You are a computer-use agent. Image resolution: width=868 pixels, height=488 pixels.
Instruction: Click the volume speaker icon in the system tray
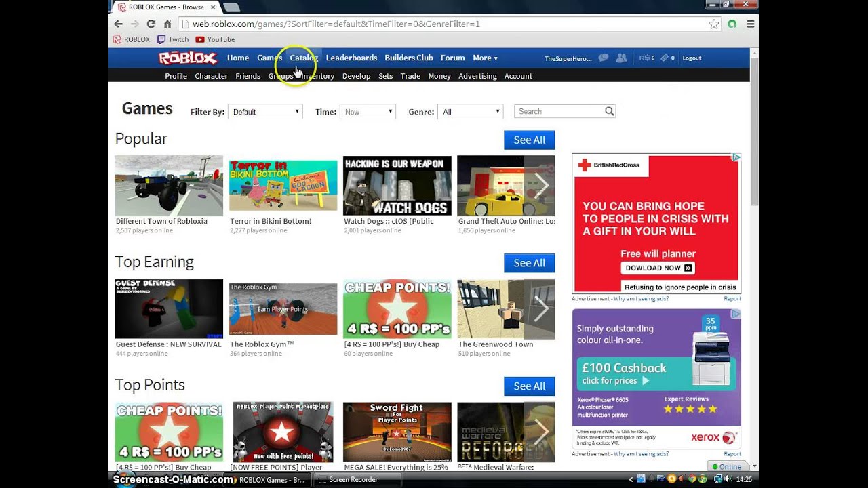(x=729, y=479)
